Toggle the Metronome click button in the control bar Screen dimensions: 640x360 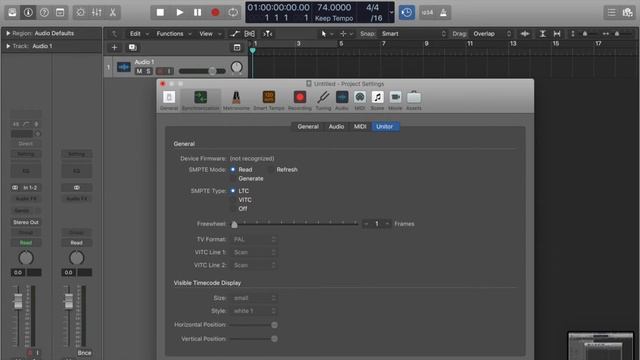[444, 12]
